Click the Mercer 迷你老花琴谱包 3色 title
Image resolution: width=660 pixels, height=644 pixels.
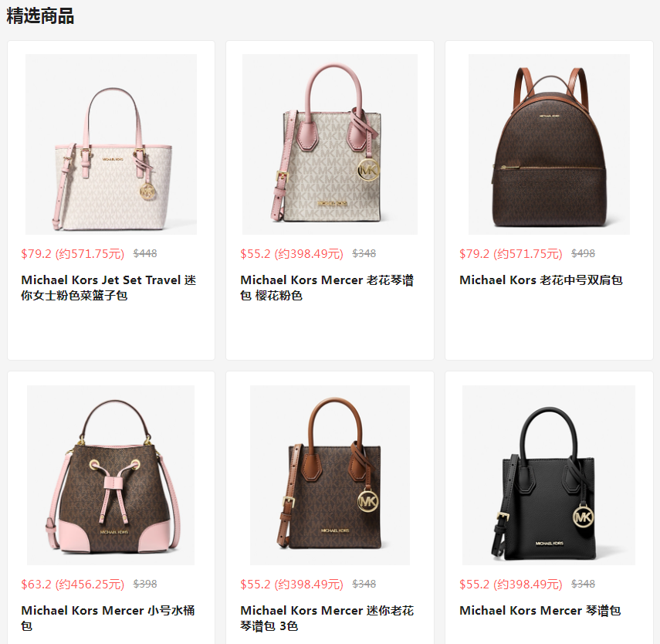point(327,618)
